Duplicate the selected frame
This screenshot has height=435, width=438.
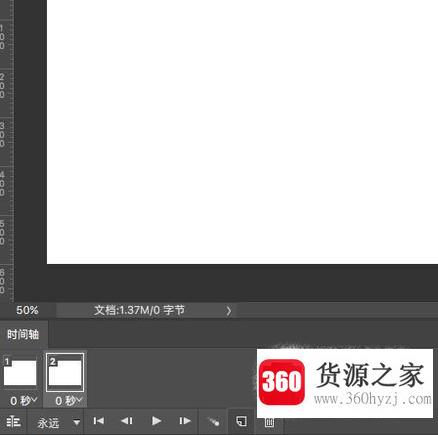[242, 421]
